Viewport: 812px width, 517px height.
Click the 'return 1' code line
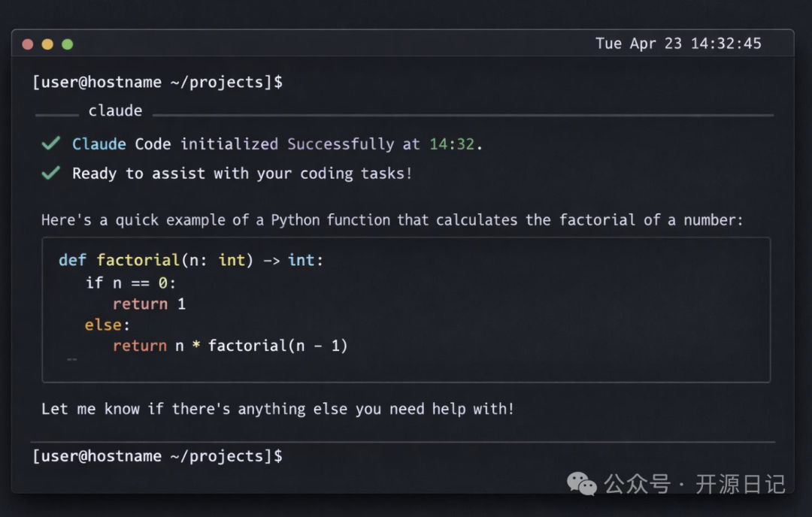tap(149, 304)
